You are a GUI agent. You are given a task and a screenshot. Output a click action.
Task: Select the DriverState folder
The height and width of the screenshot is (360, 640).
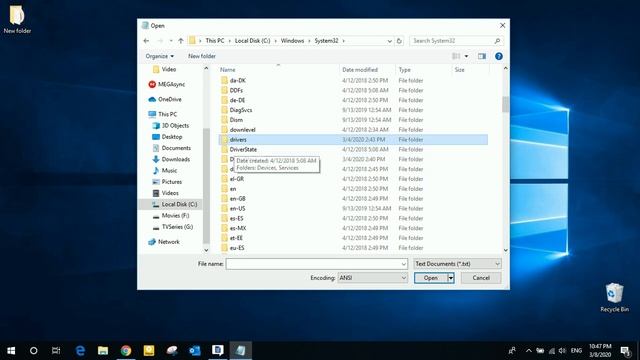[243, 149]
